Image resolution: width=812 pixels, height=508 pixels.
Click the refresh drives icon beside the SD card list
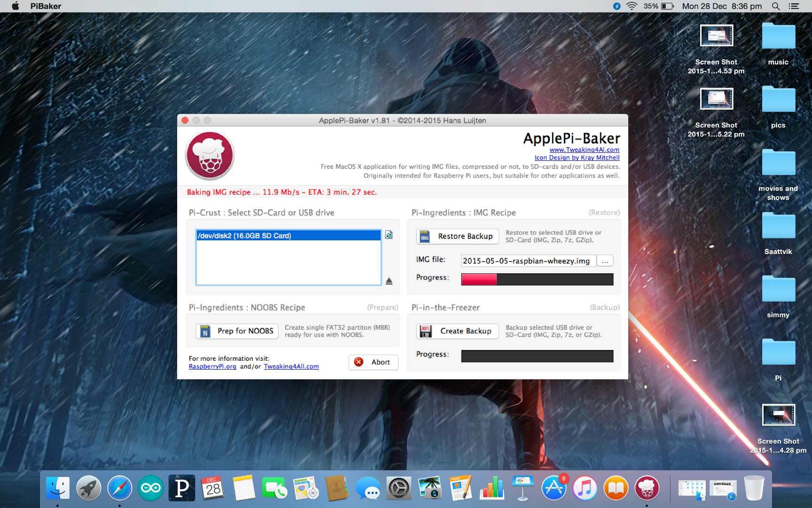tap(389, 234)
